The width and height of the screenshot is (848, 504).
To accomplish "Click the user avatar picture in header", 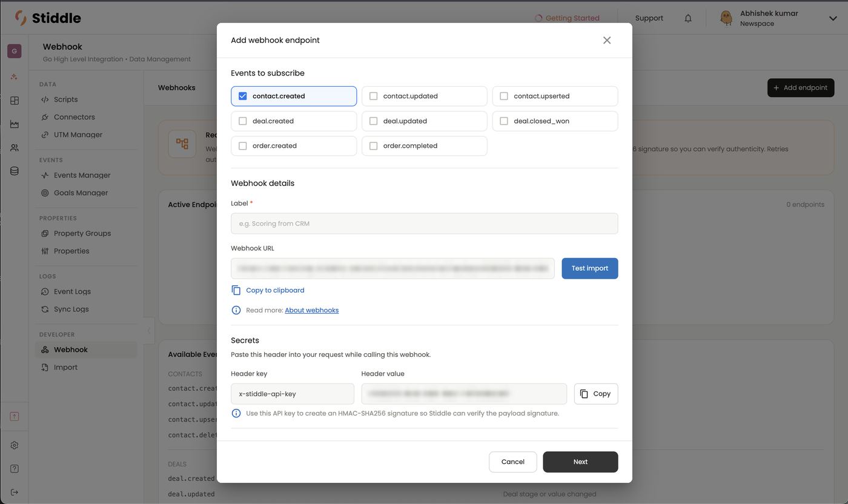I will click(x=726, y=18).
